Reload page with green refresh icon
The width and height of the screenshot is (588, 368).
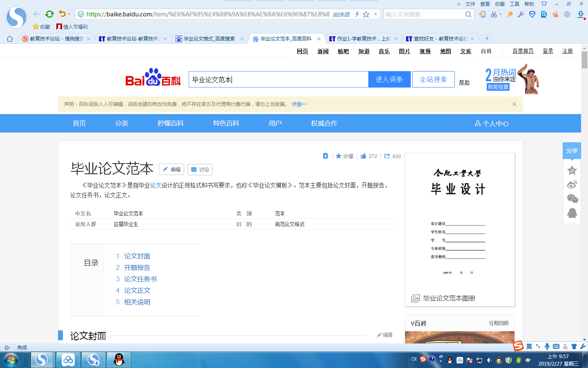(49, 14)
